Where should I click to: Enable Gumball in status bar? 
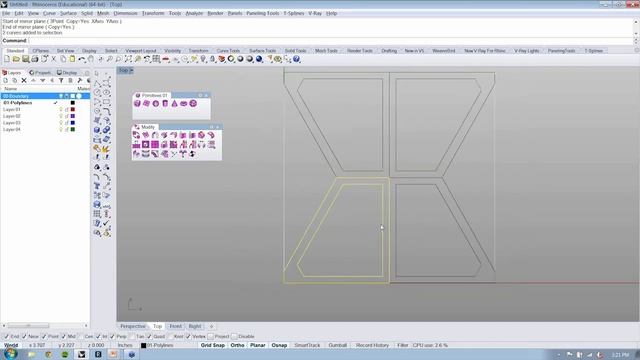coord(338,345)
